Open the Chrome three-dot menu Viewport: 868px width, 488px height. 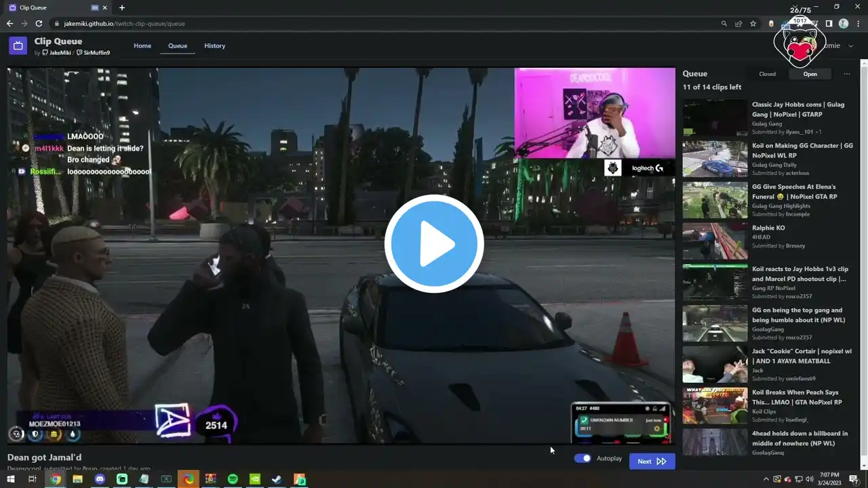click(x=859, y=24)
